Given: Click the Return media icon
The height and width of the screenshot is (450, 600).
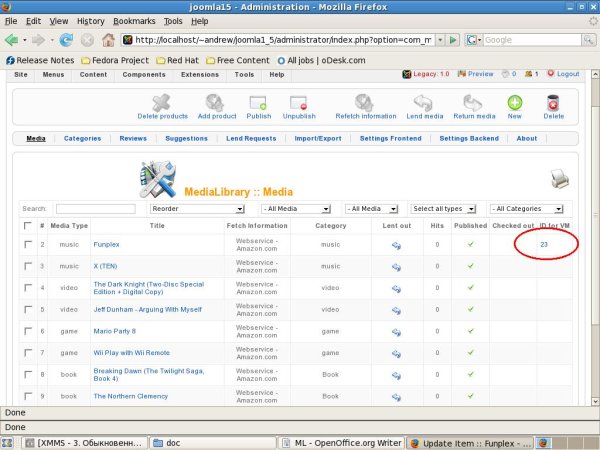Looking at the screenshot, I should [473, 103].
